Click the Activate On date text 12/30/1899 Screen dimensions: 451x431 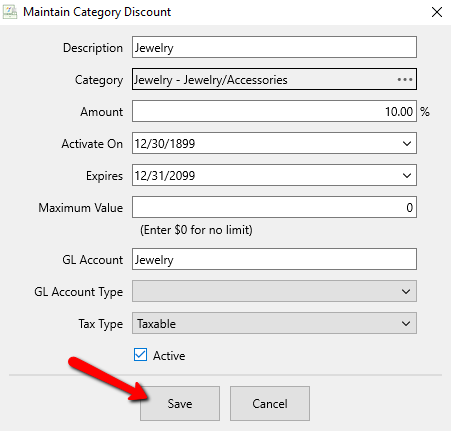(165, 144)
